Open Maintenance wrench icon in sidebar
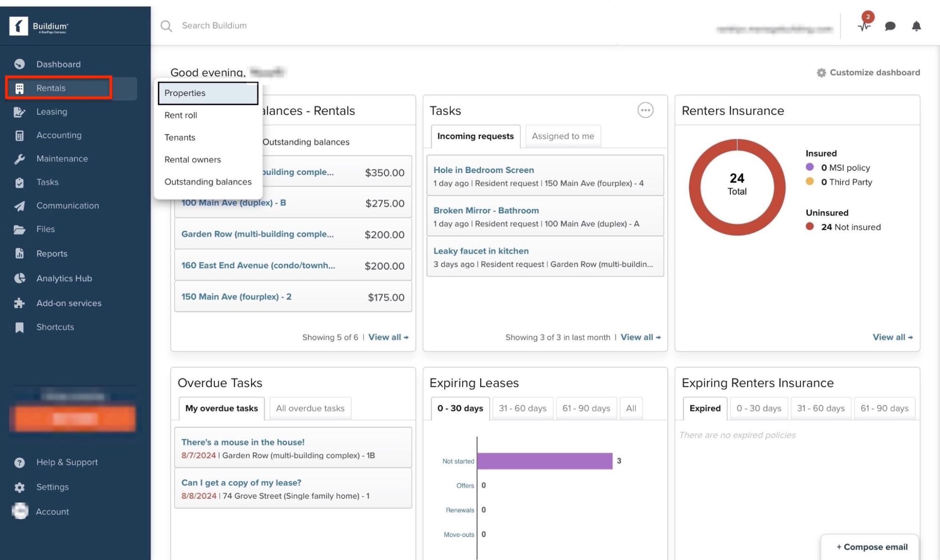940x560 pixels. click(19, 159)
